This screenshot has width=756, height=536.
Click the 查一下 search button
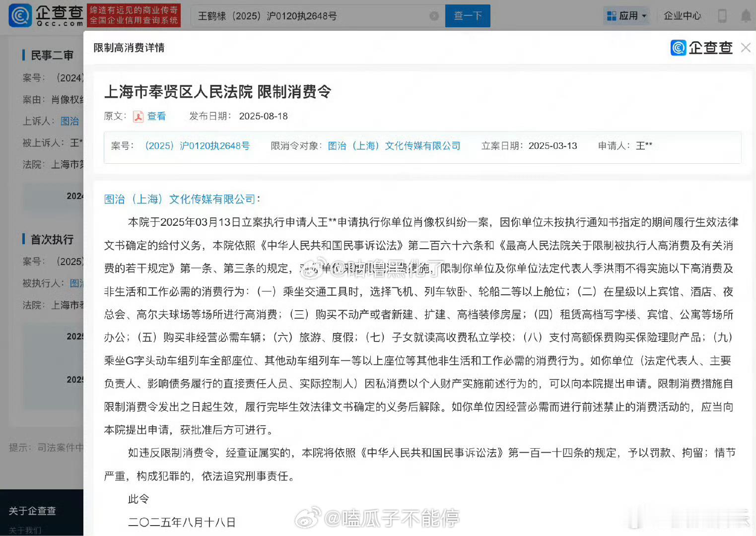468,16
